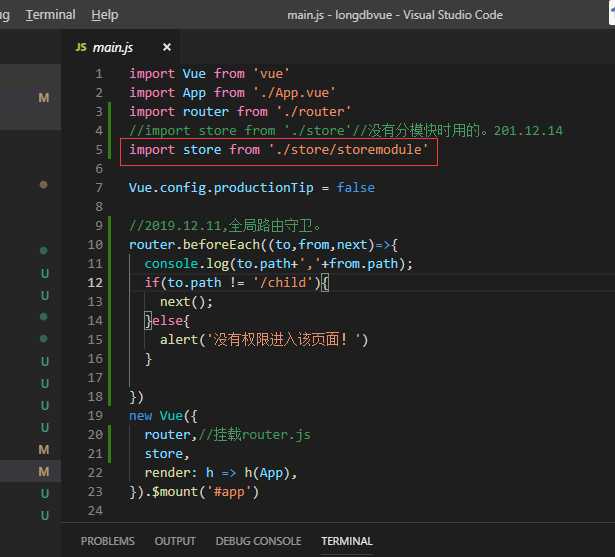This screenshot has height=557, width=615.
Task: Click the orange dot badge beside line 7
Action: pyautogui.click(x=44, y=185)
